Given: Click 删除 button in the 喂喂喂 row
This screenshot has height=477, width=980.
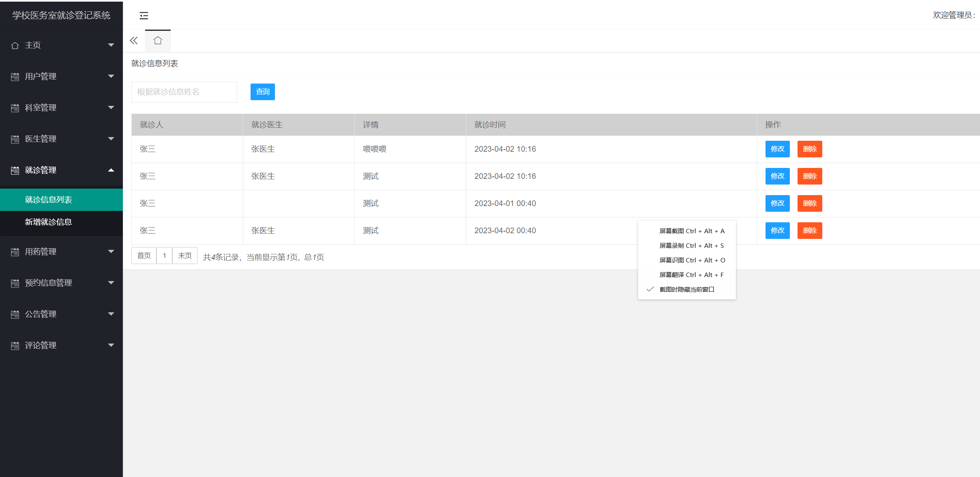Looking at the screenshot, I should tap(809, 149).
